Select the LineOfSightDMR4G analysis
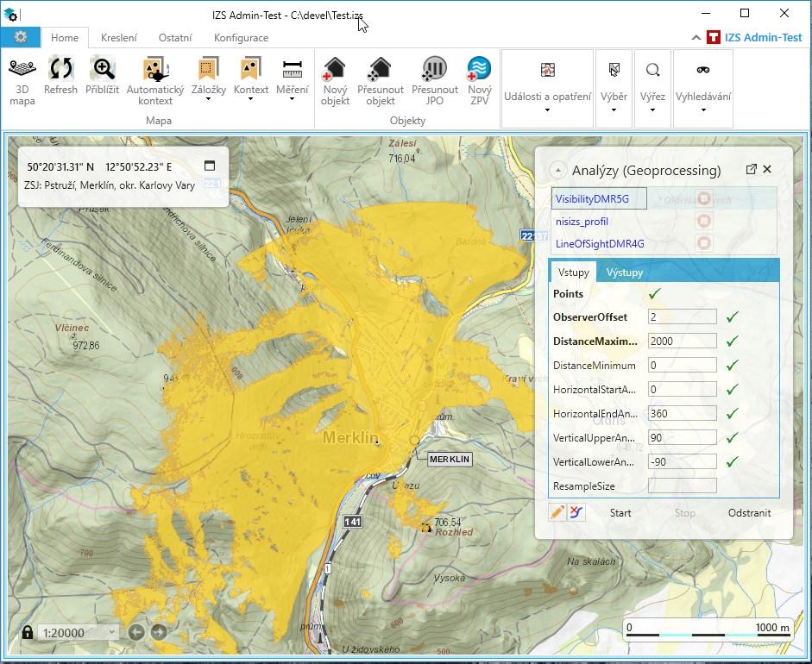The height and width of the screenshot is (664, 812). pyautogui.click(x=600, y=244)
